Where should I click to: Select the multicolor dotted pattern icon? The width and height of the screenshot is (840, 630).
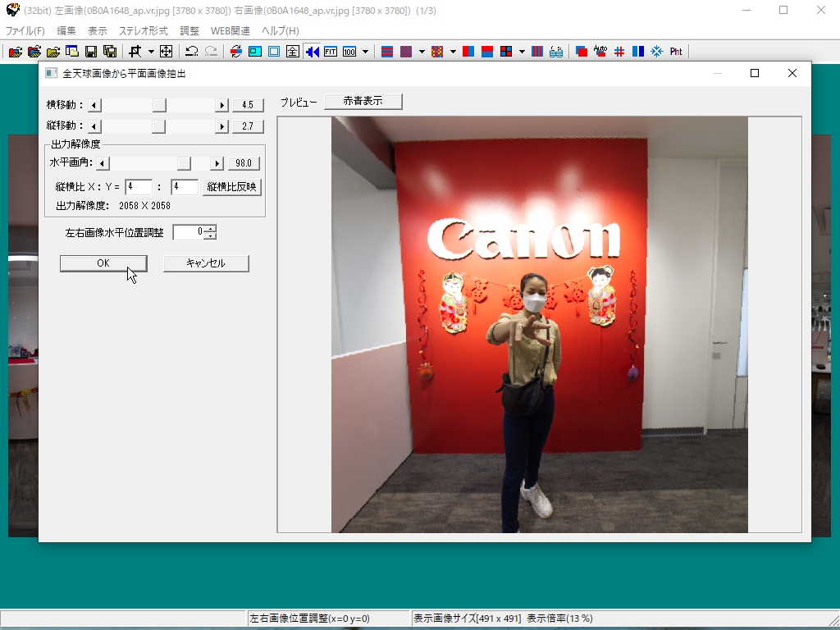pos(437,52)
